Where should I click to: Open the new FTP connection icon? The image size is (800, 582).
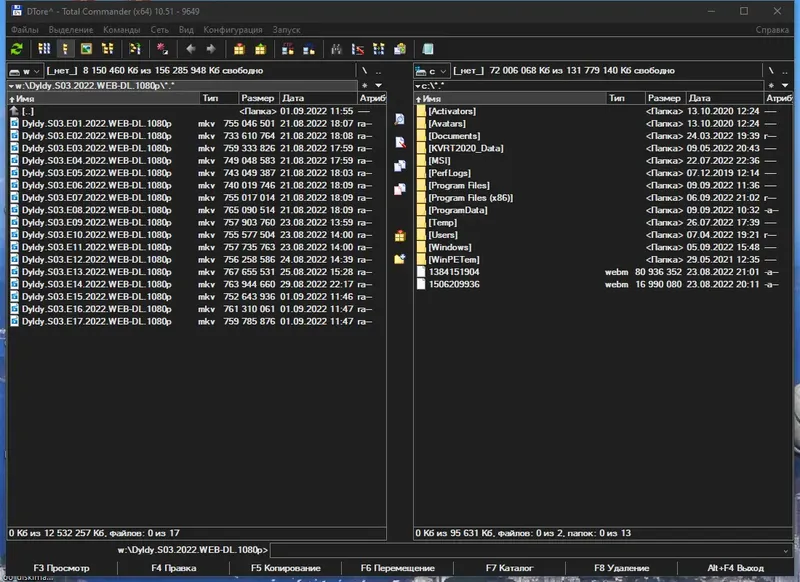pyautogui.click(x=309, y=49)
